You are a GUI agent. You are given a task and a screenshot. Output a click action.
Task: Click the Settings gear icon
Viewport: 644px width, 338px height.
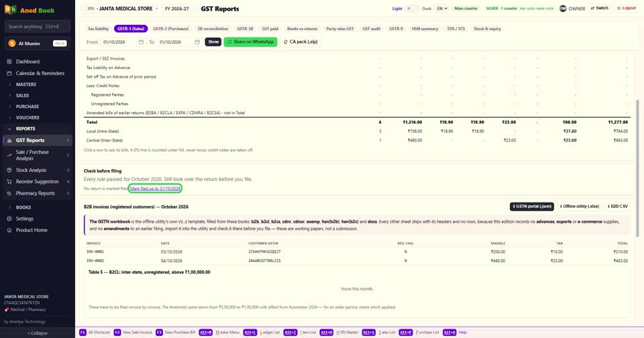pos(9,219)
